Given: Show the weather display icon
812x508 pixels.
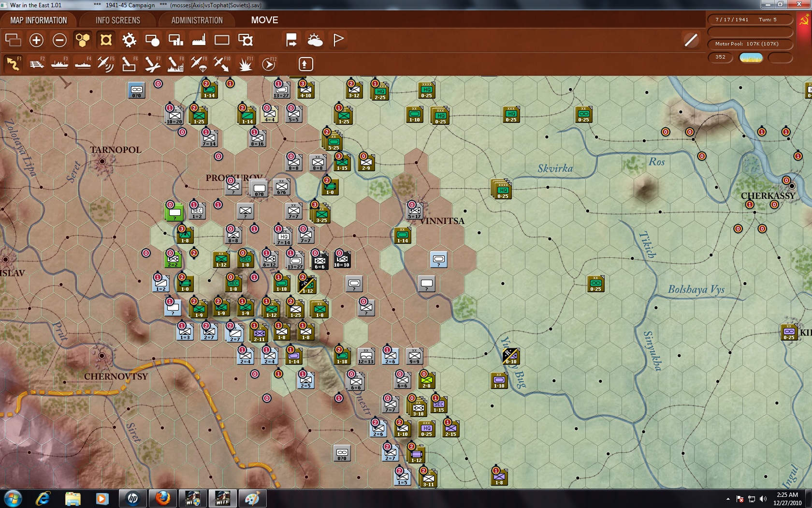Looking at the screenshot, I should (315, 40).
